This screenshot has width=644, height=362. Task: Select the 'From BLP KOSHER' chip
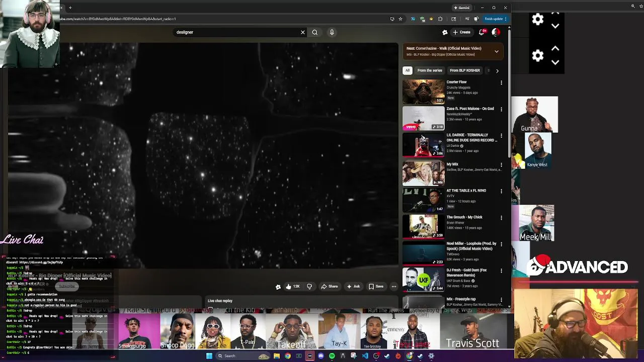[465, 70]
